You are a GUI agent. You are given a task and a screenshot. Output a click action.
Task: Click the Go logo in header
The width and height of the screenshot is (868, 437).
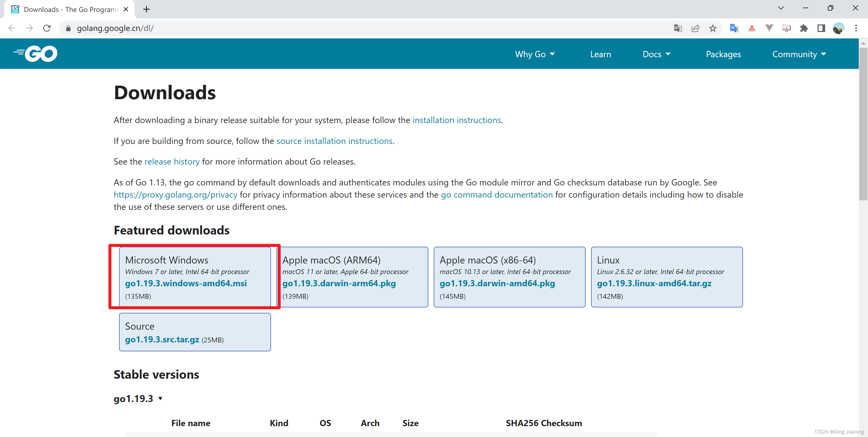36,54
